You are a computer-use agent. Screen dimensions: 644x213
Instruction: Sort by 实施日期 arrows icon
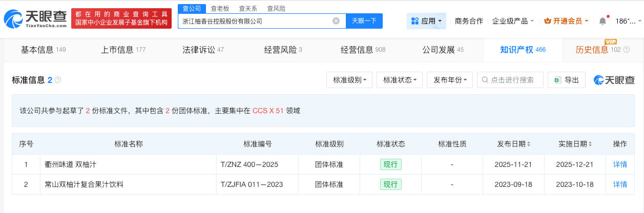coord(590,144)
